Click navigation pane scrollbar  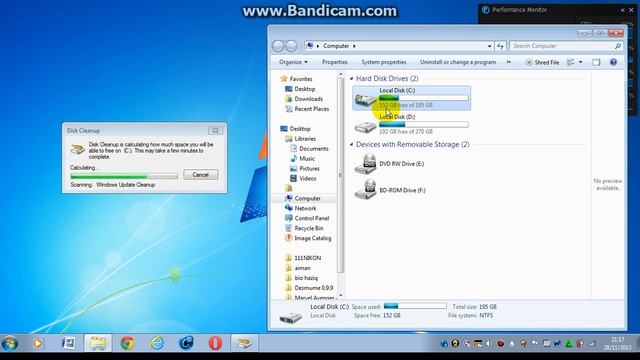pyautogui.click(x=340, y=176)
